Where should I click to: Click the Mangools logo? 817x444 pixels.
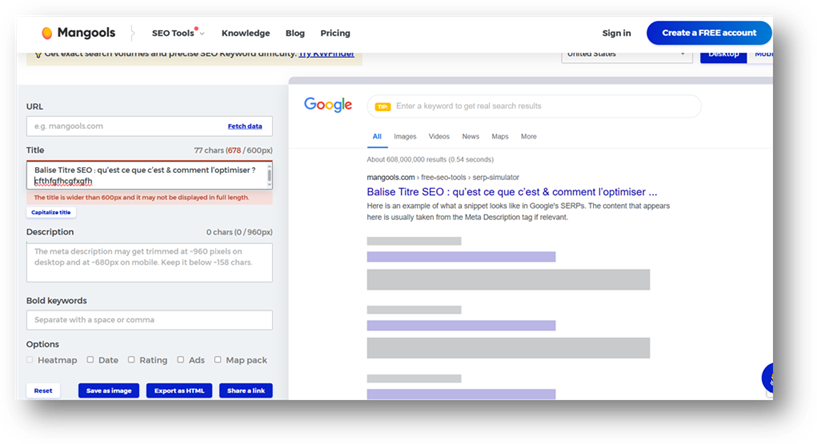click(x=78, y=33)
